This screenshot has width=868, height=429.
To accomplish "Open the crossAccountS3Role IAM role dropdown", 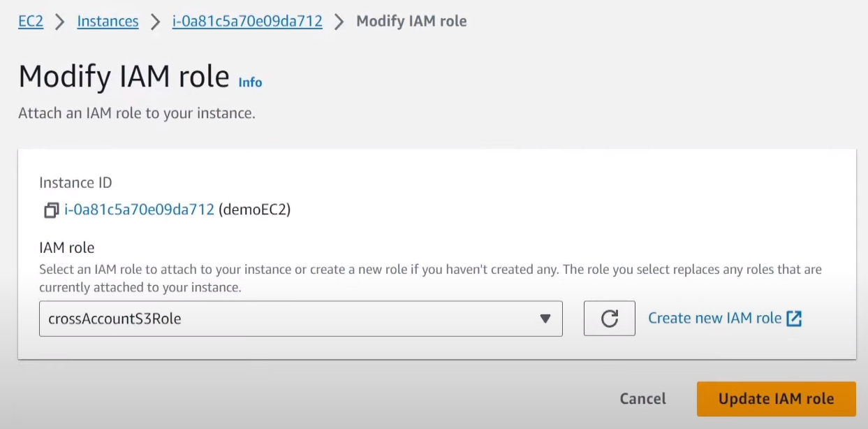I will point(301,319).
